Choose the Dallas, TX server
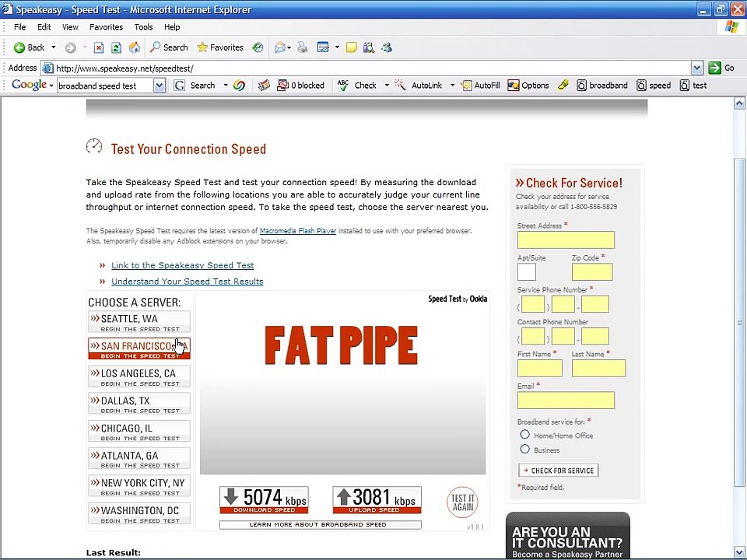The height and width of the screenshot is (560, 747). click(139, 404)
